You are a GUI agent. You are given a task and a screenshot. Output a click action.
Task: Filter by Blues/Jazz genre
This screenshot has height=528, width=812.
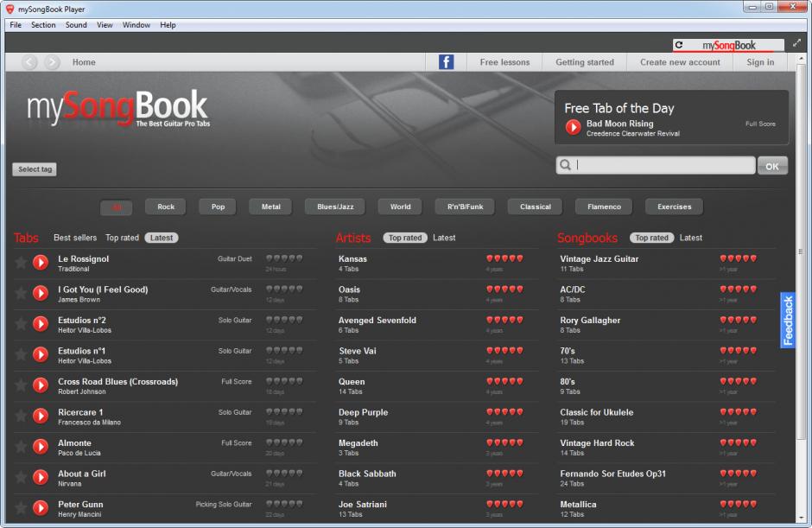(x=335, y=207)
